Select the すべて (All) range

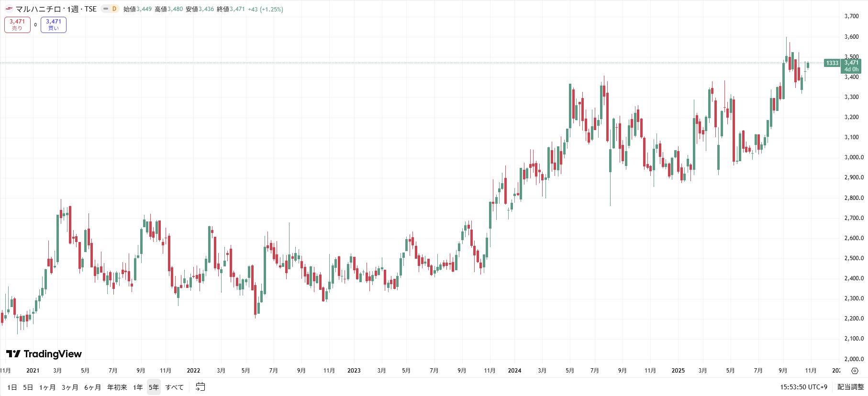tap(174, 387)
